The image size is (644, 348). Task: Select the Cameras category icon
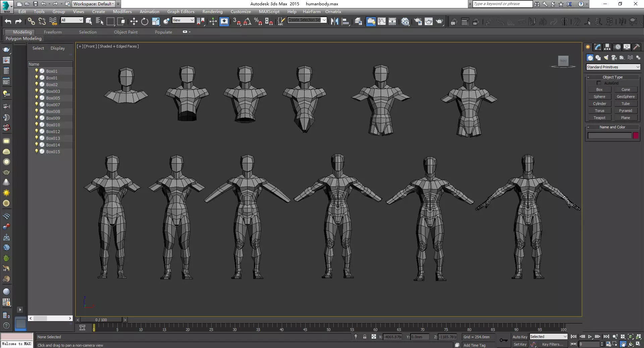coord(614,58)
